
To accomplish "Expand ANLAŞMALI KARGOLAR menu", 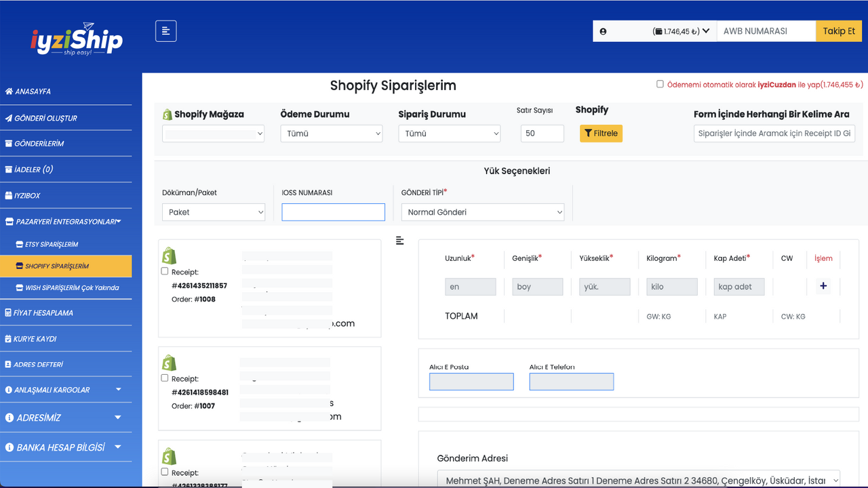I will click(66, 390).
